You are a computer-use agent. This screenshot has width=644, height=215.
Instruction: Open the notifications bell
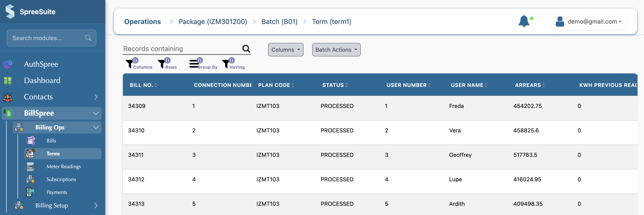524,21
